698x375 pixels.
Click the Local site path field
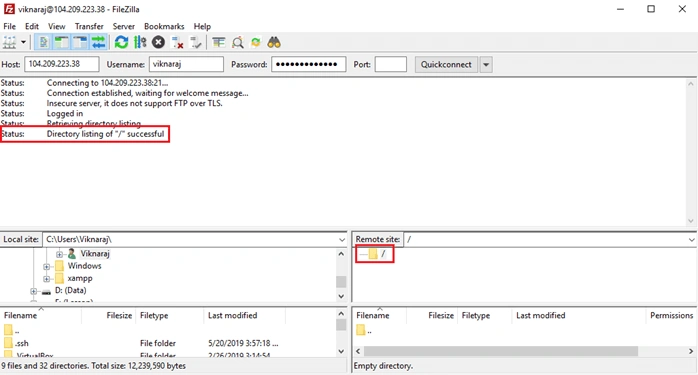click(190, 240)
